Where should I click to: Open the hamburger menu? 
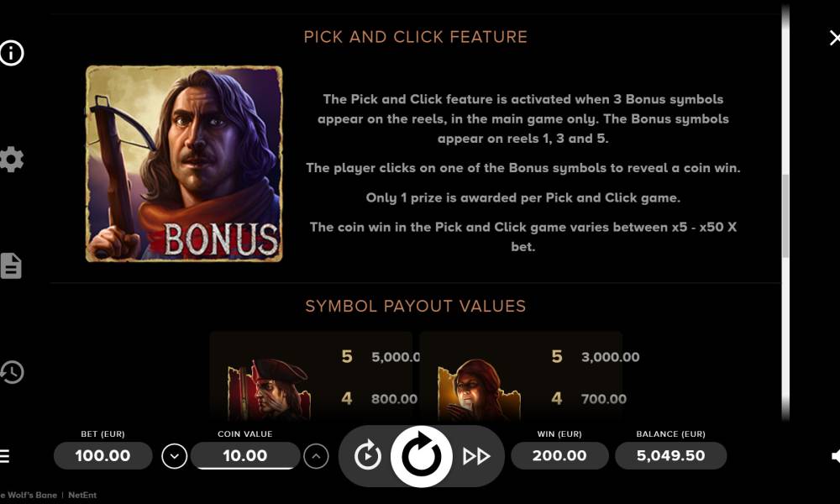coord(4,456)
